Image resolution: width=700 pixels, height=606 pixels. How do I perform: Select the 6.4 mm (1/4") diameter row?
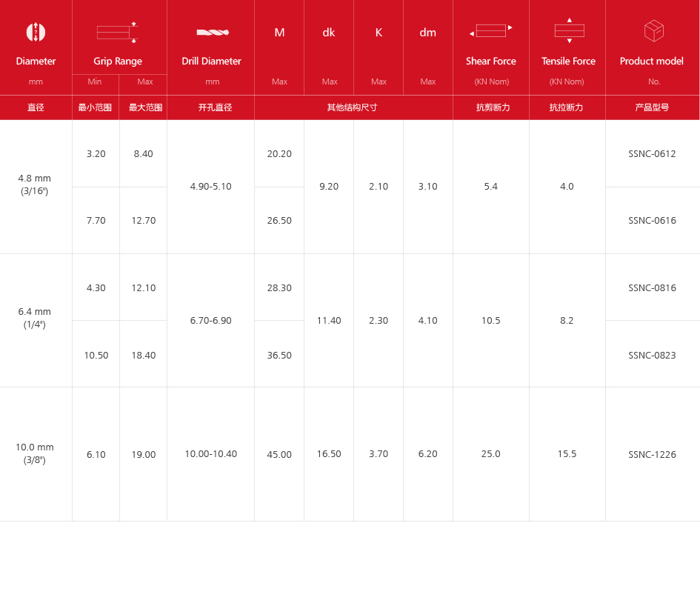pyautogui.click(x=35, y=318)
